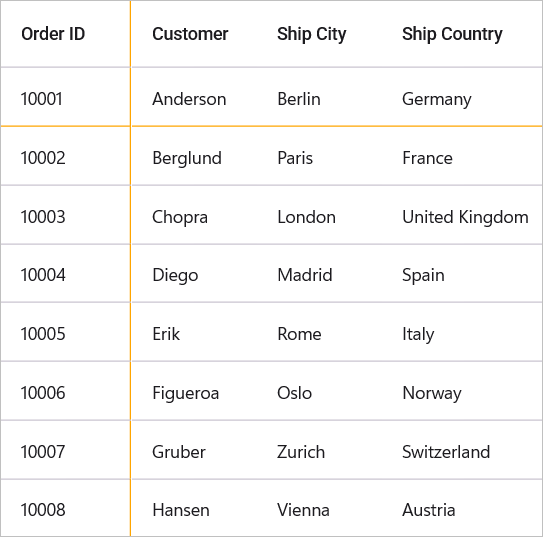
Task: Select the Germany country cell
Action: [462, 97]
